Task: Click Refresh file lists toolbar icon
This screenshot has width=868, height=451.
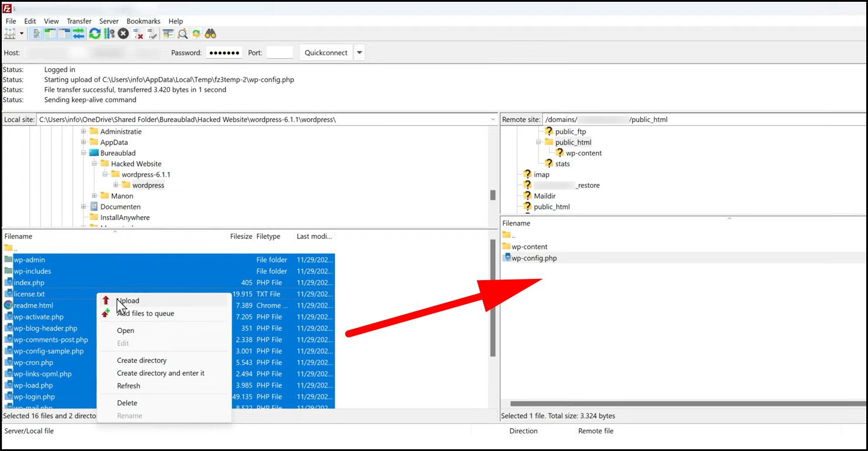Action: coord(95,33)
